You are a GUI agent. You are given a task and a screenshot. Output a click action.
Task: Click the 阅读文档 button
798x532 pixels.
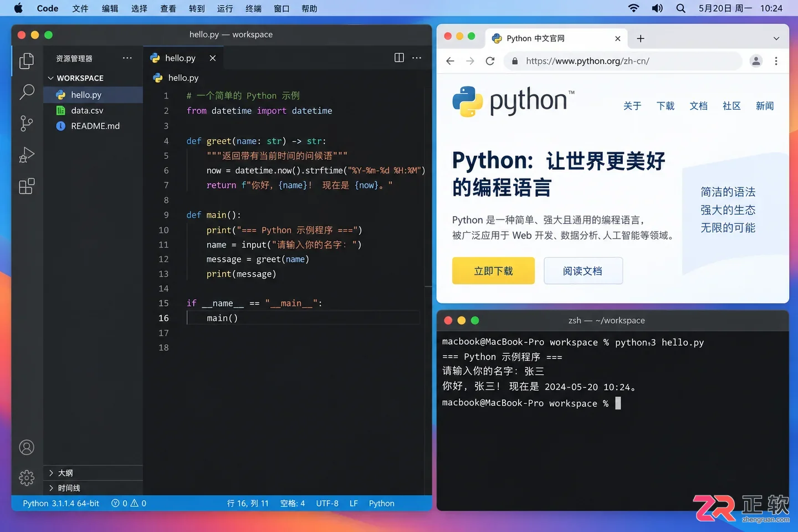[583, 270]
